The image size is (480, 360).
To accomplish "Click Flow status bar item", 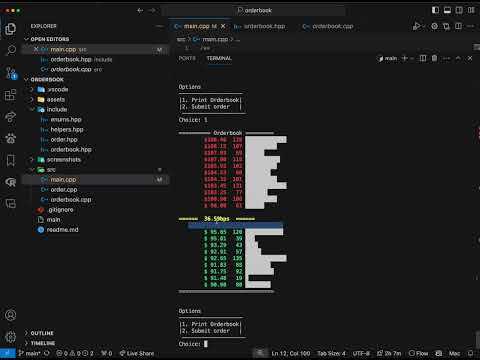I will (419, 353).
